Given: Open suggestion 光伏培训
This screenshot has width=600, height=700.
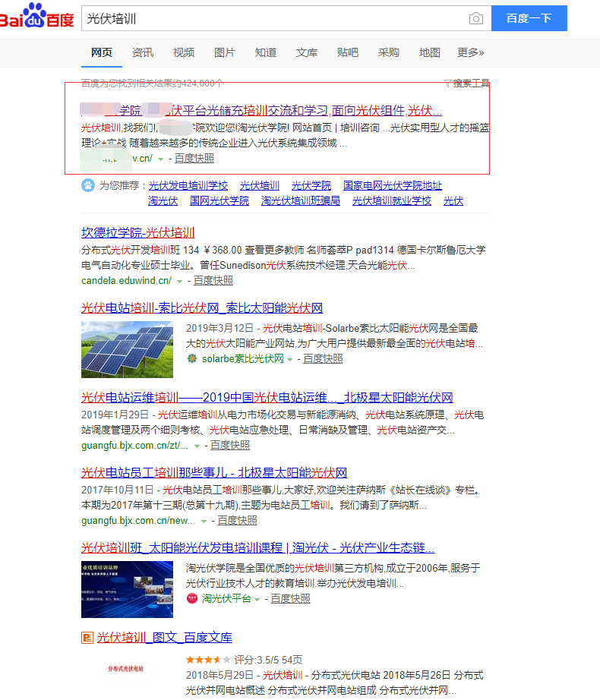Looking at the screenshot, I should [260, 185].
